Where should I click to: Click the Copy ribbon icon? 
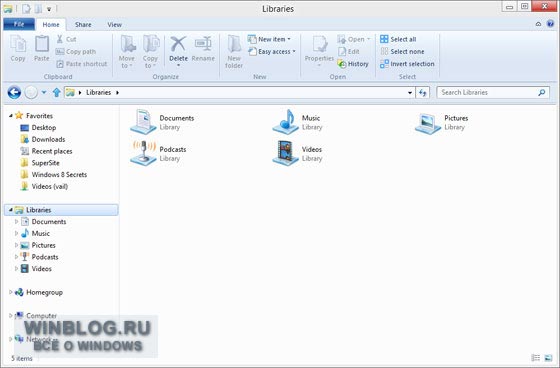coord(18,49)
